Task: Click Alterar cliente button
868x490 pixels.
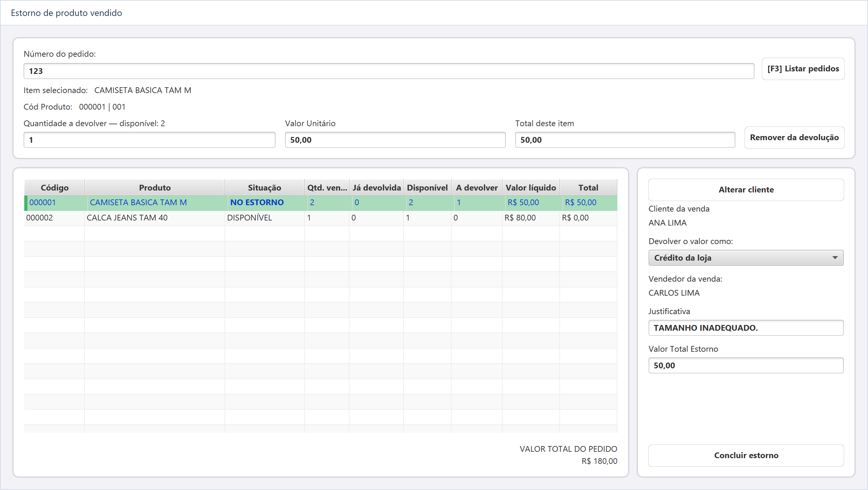Action: (746, 190)
